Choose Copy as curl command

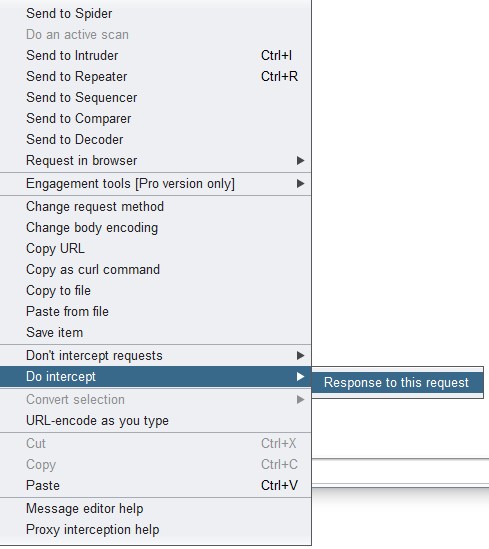point(155,270)
